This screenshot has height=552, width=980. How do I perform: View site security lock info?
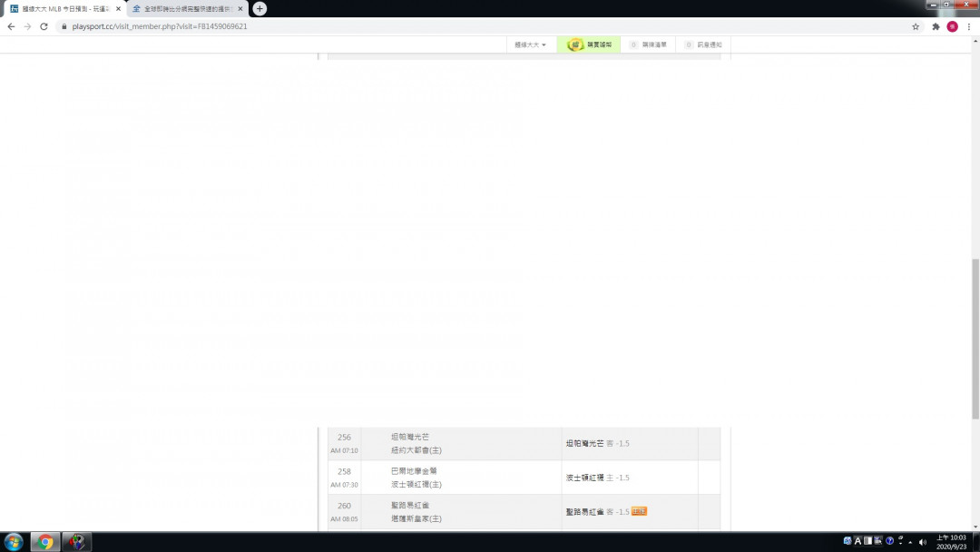[x=64, y=26]
